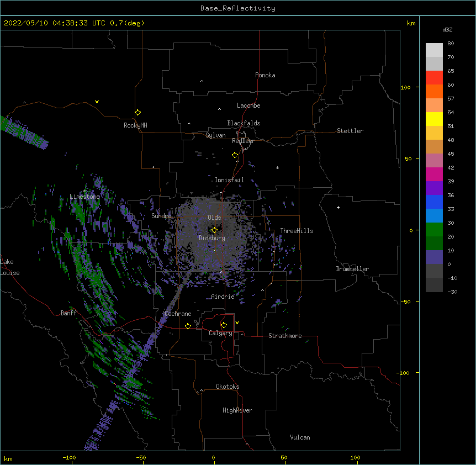
Task: Click the RockyMH label
Action: click(x=135, y=125)
